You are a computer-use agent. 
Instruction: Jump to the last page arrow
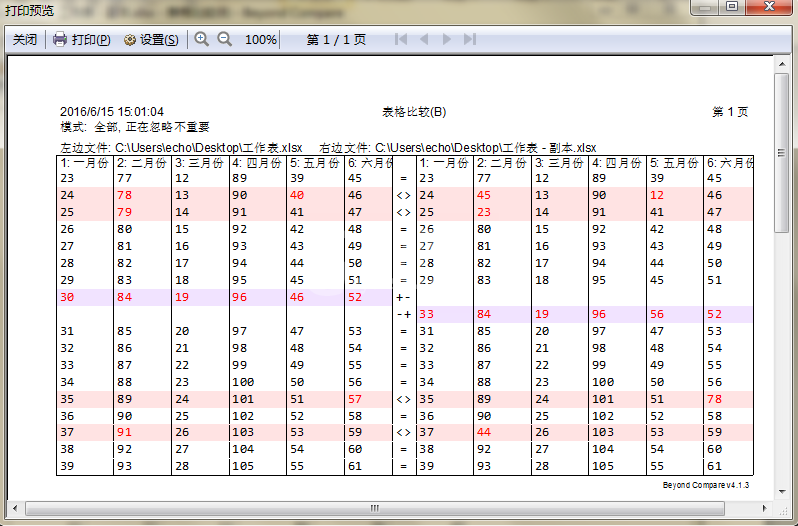[470, 39]
